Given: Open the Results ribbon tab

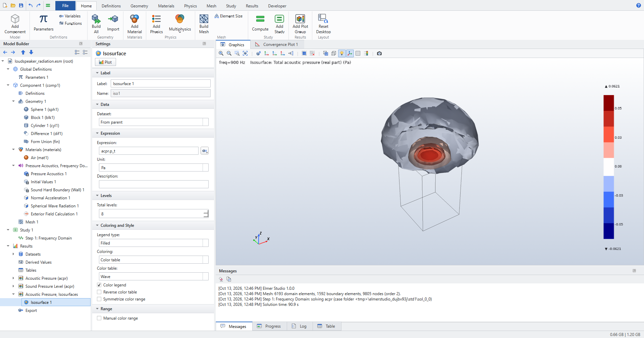Looking at the screenshot, I should (x=252, y=6).
